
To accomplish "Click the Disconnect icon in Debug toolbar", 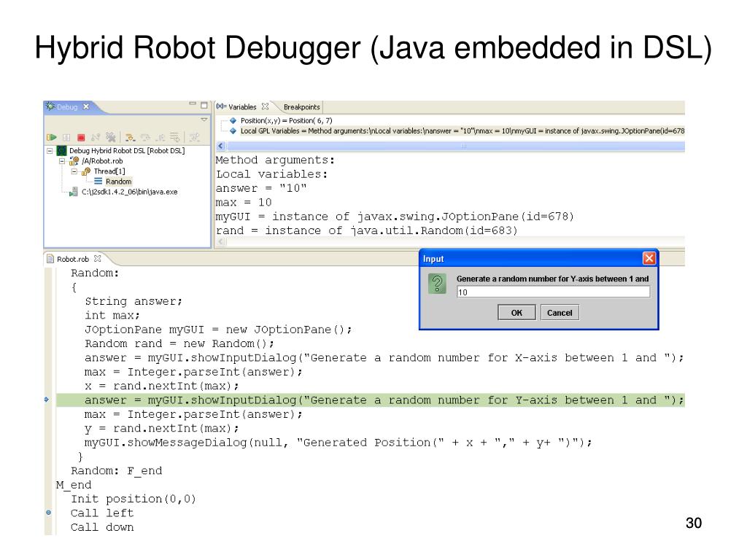I will [x=96, y=138].
